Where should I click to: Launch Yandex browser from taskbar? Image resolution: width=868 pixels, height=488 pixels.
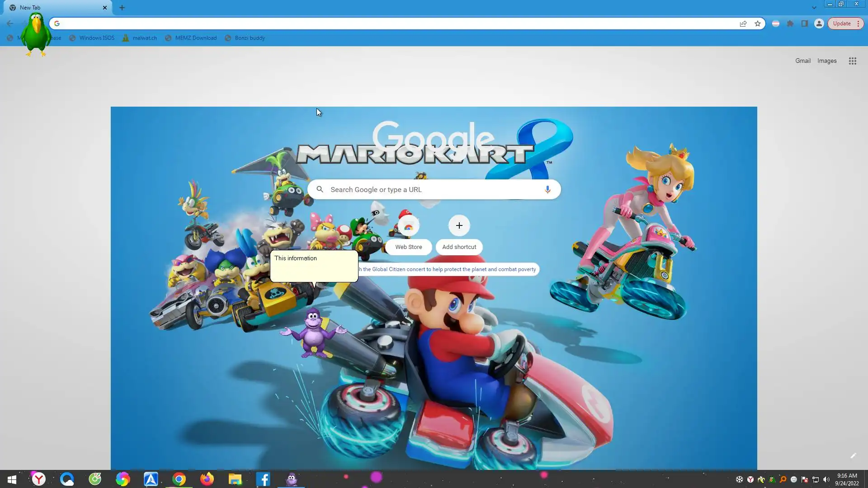point(39,479)
